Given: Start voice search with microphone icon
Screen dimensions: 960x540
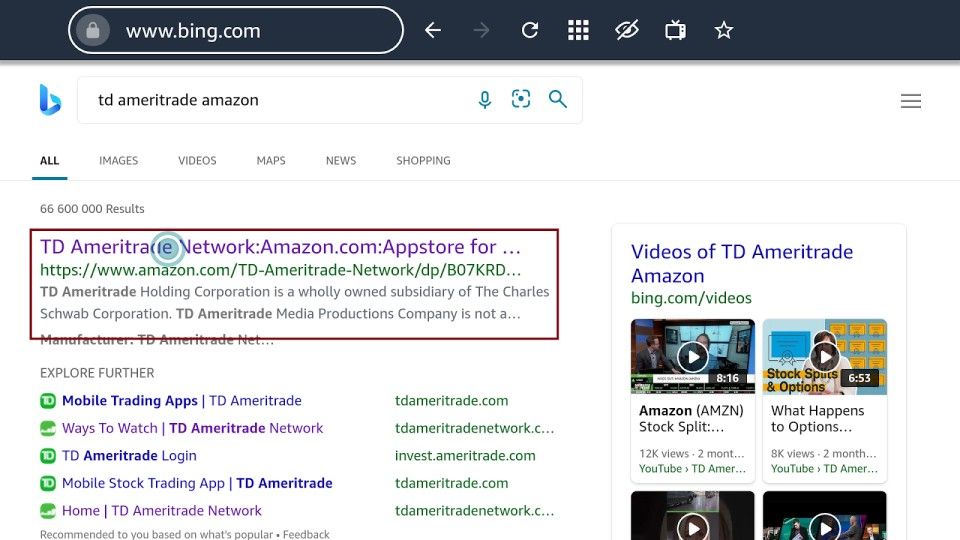Looking at the screenshot, I should click(484, 99).
